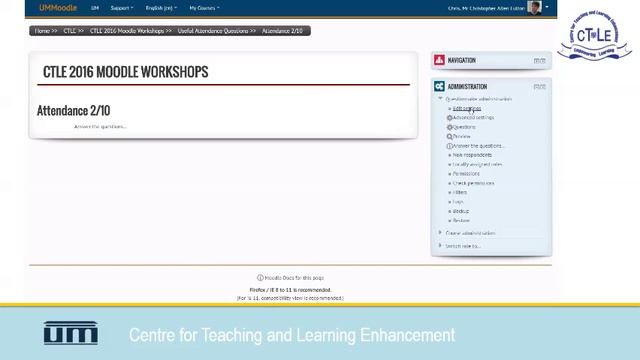Click the Administration block title
The image size is (640, 360).
(467, 87)
